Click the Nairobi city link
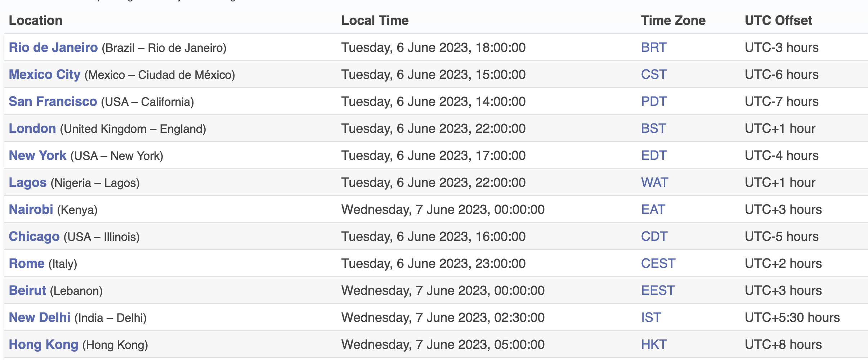 31,210
